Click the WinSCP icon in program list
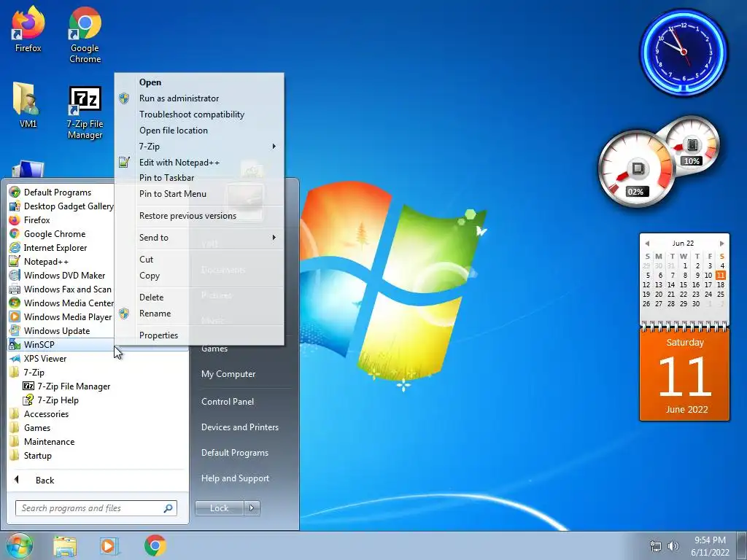This screenshot has width=747, height=560. pyautogui.click(x=15, y=344)
